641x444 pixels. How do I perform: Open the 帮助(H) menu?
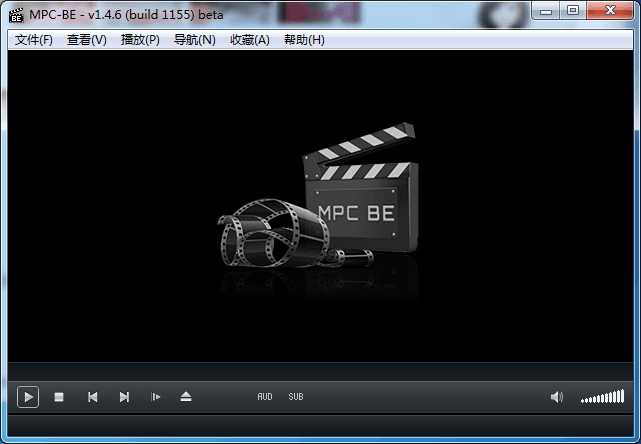point(304,40)
